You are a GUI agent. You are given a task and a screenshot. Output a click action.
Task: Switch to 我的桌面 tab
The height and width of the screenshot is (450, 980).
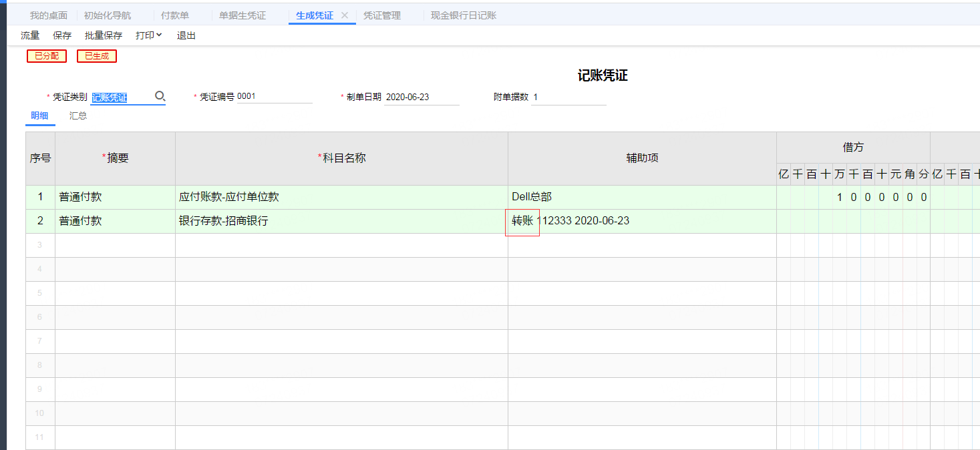[x=49, y=15]
